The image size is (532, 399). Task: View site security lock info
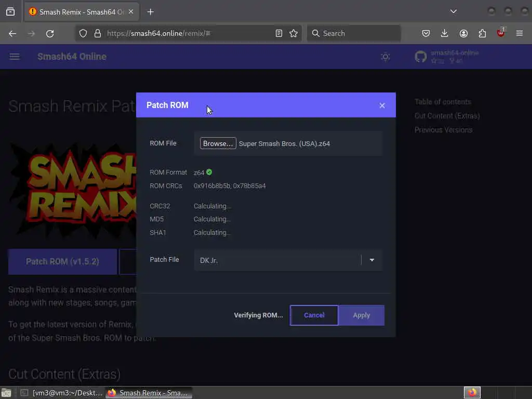click(x=98, y=33)
